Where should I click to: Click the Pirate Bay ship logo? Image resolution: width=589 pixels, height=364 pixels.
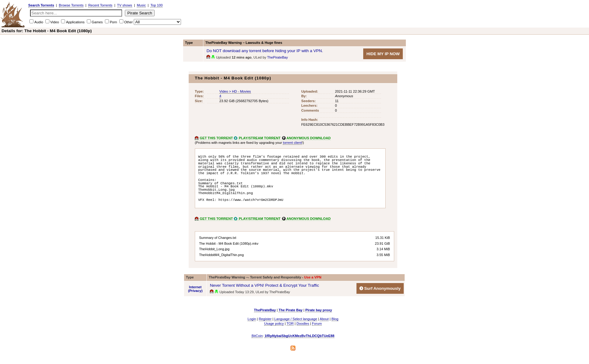point(13,15)
